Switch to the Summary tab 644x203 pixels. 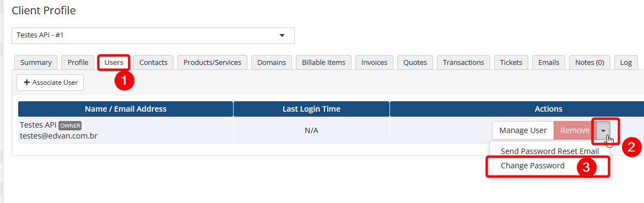36,62
